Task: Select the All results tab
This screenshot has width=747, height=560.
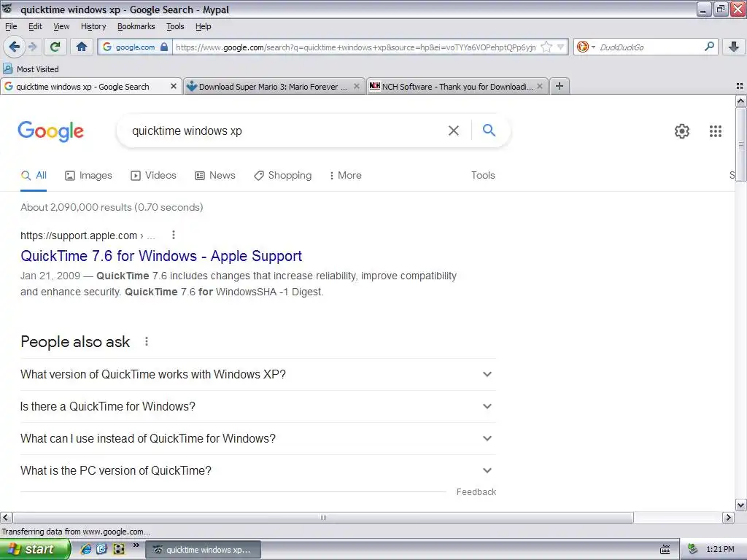Action: click(34, 175)
